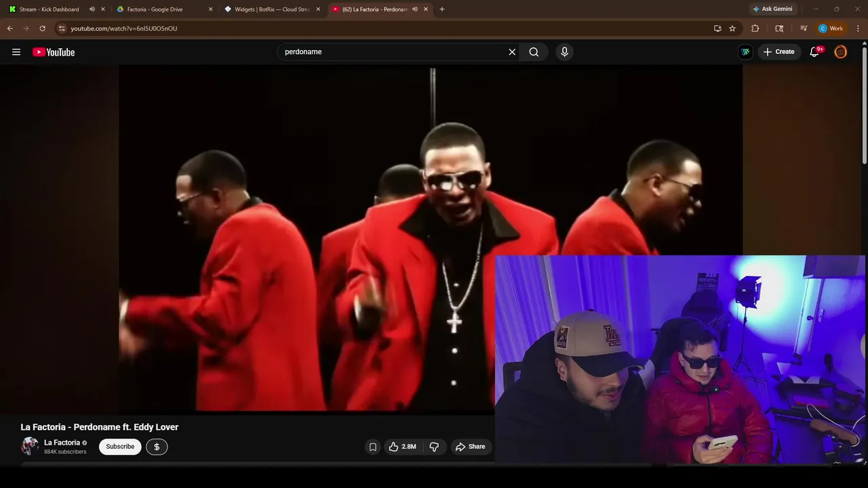Save the video with the bookmark icon
Viewport: 868px width, 488px height.
pyautogui.click(x=372, y=447)
